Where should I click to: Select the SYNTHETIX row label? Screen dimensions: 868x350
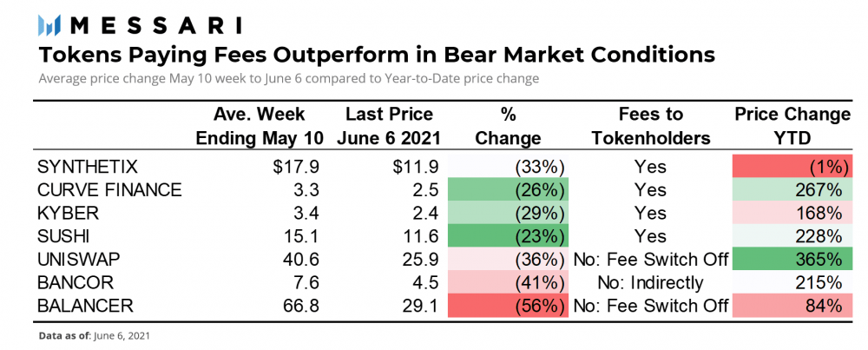[89, 168]
